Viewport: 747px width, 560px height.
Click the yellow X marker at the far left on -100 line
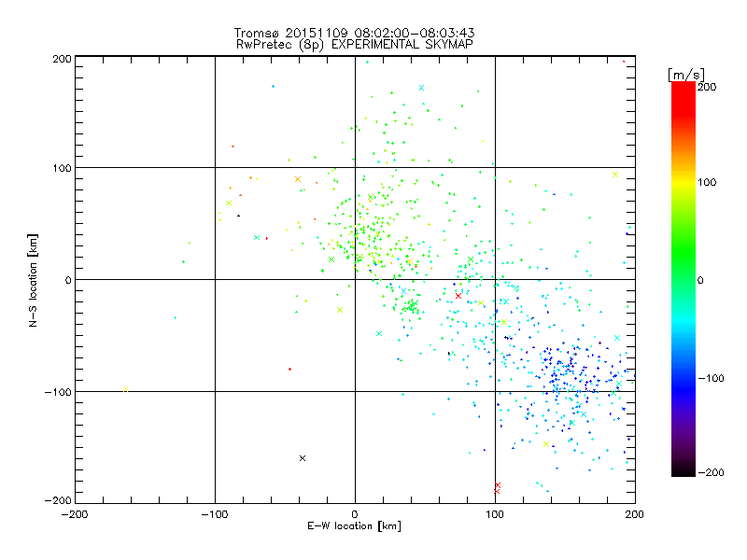(x=125, y=390)
